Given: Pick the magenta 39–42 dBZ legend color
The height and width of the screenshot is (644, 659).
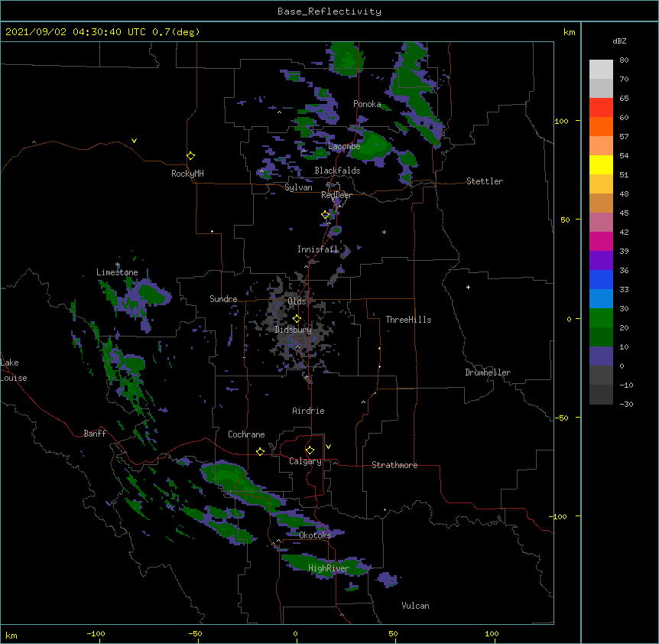Looking at the screenshot, I should point(601,242).
